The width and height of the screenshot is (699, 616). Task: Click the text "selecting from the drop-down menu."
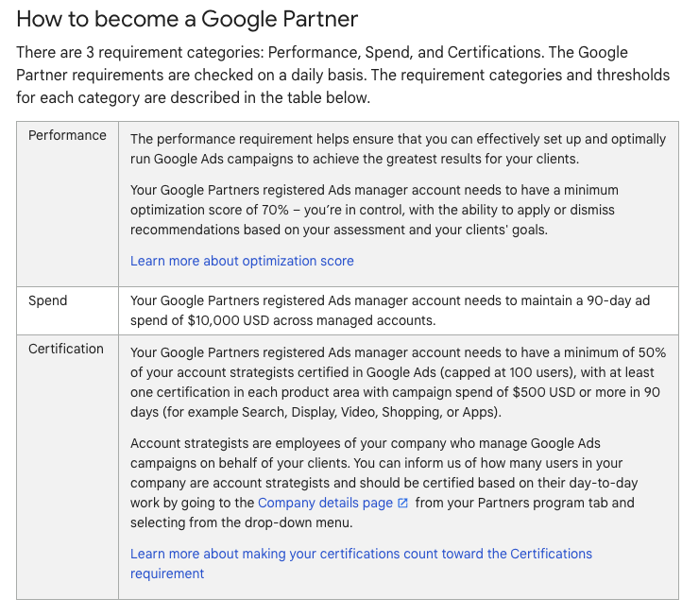(241, 522)
